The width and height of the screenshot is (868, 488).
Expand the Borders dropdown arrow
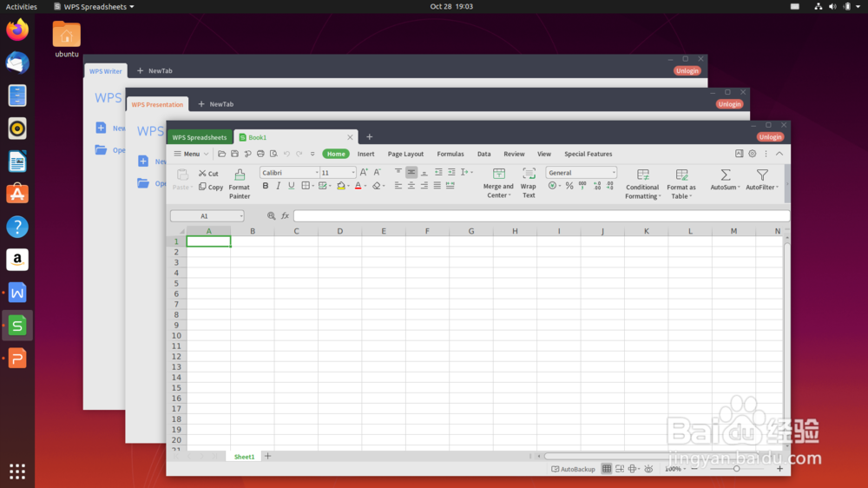click(312, 186)
